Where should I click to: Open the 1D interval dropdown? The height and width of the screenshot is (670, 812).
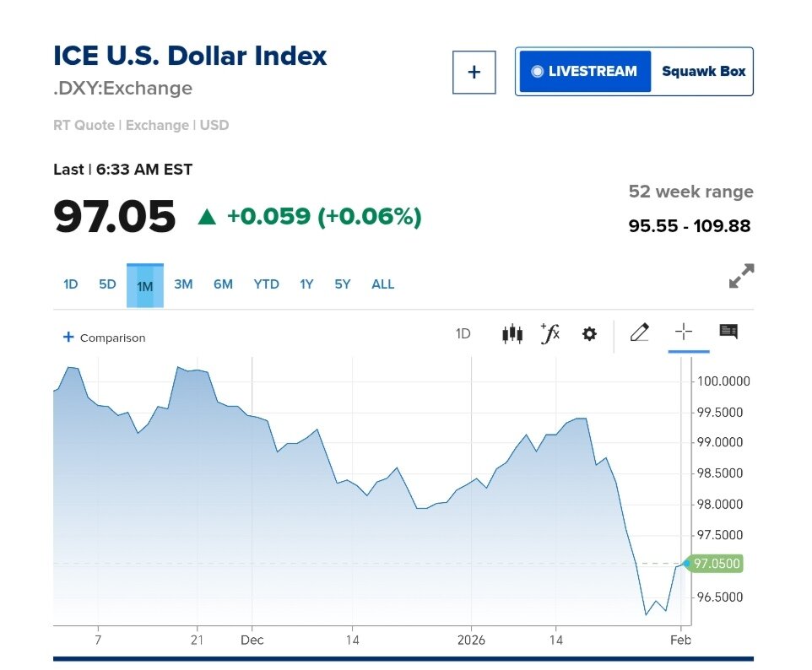point(463,333)
